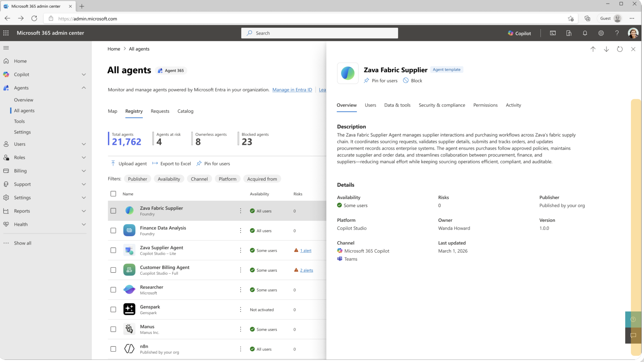Switch to the Map tab
This screenshot has height=362, width=644.
(113, 111)
